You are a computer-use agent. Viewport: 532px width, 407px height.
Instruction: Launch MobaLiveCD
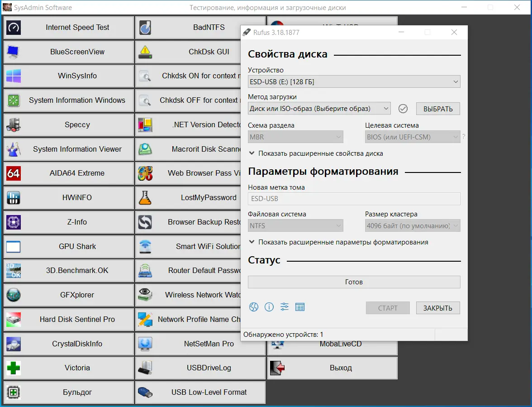pos(332,348)
